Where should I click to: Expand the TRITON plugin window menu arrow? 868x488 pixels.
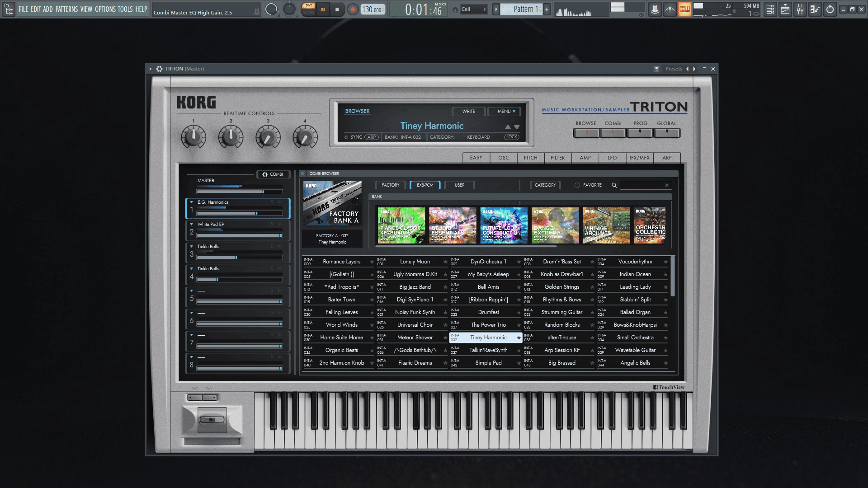(151, 69)
